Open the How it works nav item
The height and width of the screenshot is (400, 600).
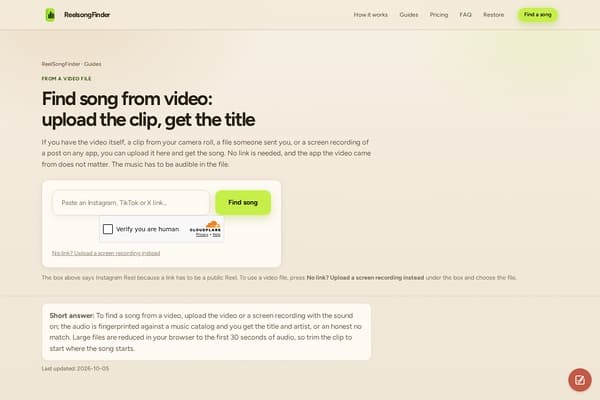370,15
